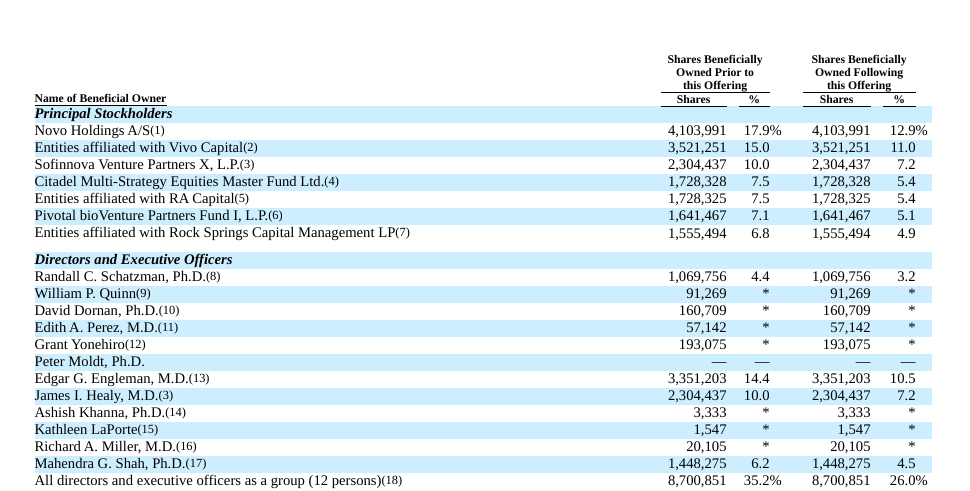Select 'Entities affiliated with RA Capital' name
This screenshot has width=970, height=491.
pos(135,199)
